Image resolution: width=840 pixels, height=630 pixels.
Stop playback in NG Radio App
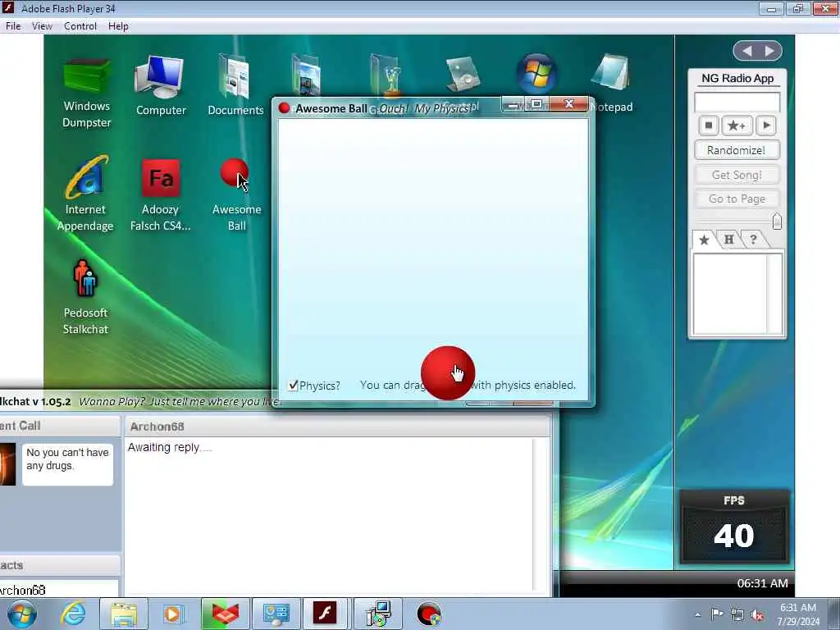coord(708,126)
